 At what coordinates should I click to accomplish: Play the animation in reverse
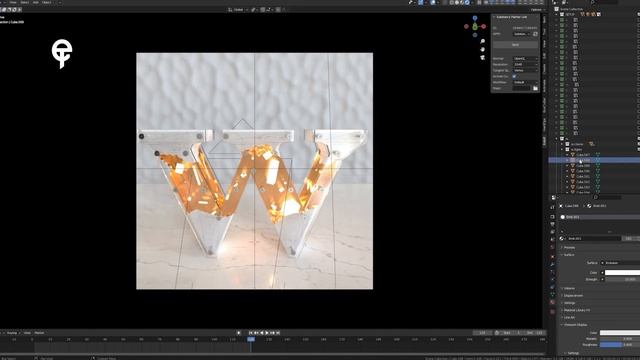coord(262,333)
